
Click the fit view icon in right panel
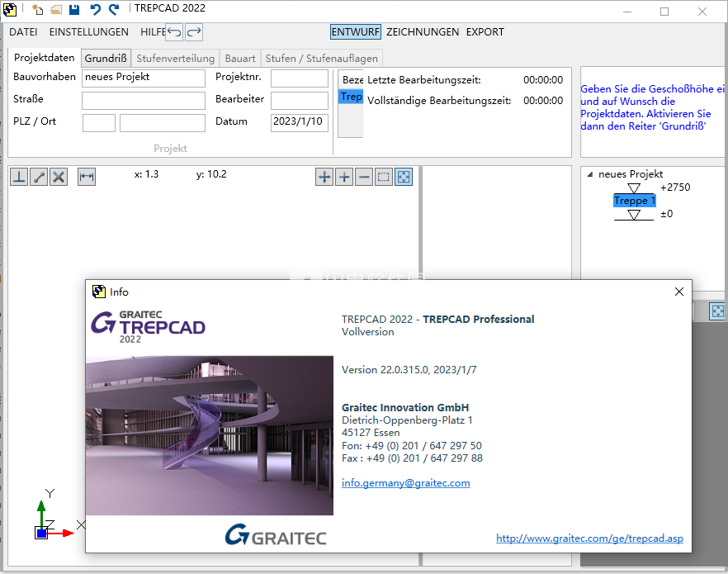[x=718, y=311]
